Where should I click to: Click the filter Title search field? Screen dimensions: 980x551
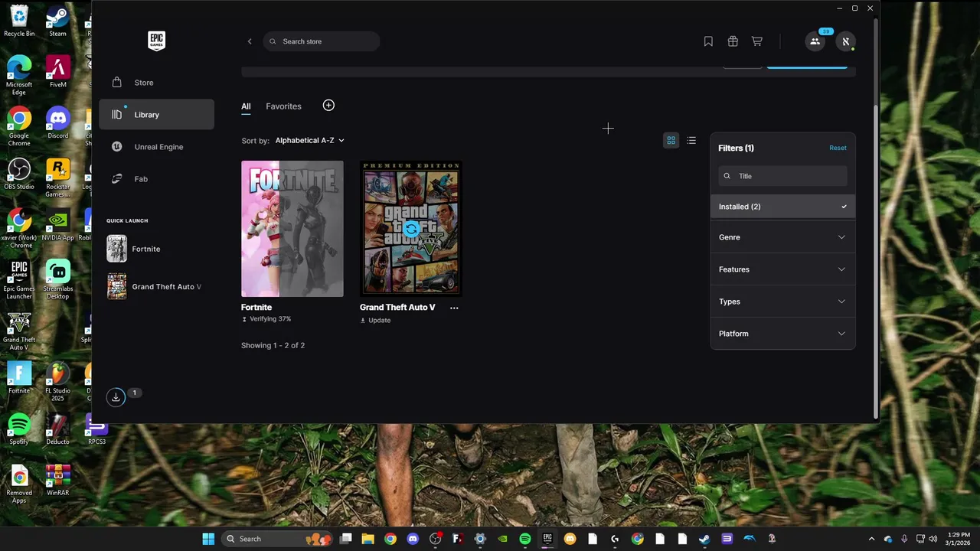[x=782, y=176]
